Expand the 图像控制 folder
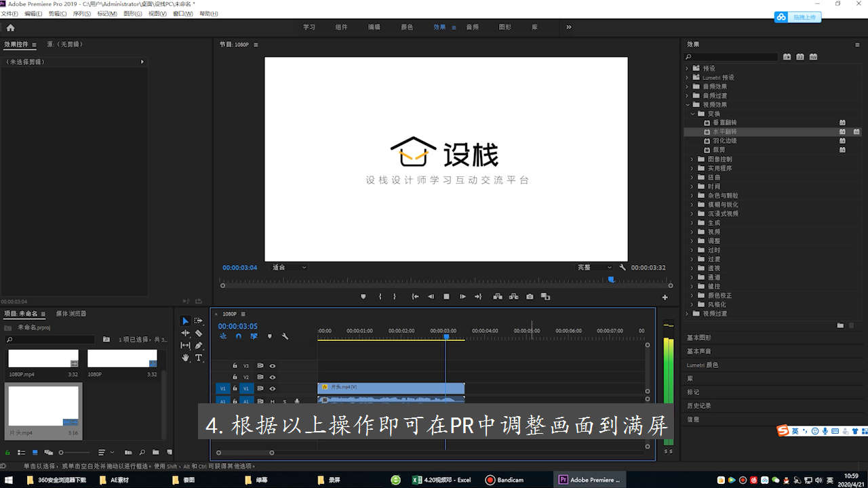The height and width of the screenshot is (488, 868). pos(692,159)
